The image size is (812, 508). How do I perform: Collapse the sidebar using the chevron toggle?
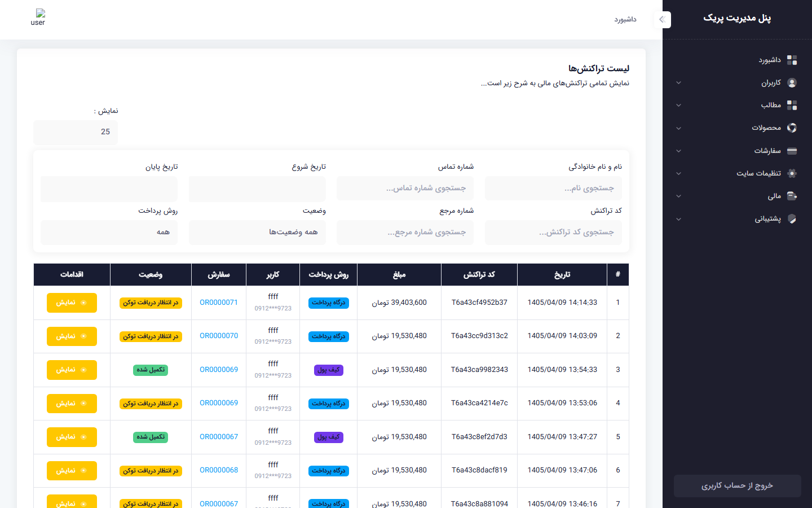click(x=663, y=20)
